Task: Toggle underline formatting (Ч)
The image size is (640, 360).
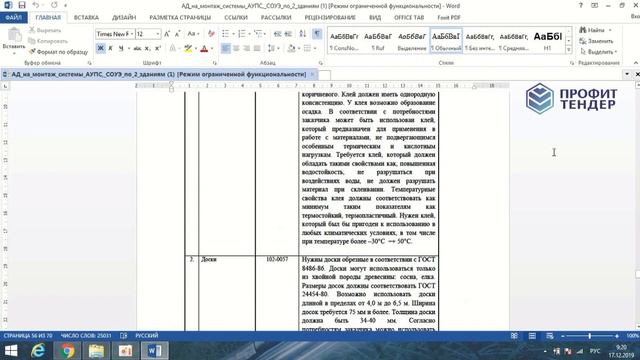Action: tap(121, 49)
